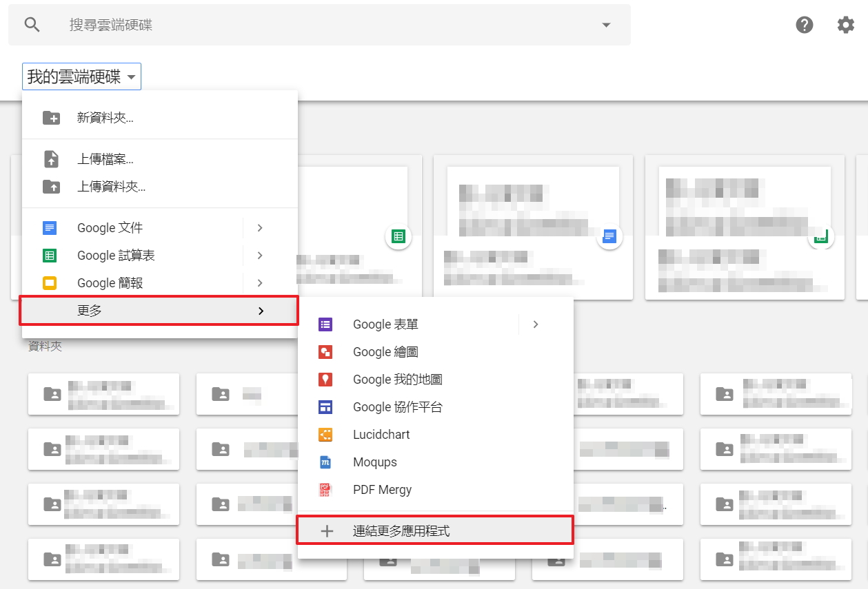Select 連結更多應用程式 in the submenu

(x=436, y=531)
